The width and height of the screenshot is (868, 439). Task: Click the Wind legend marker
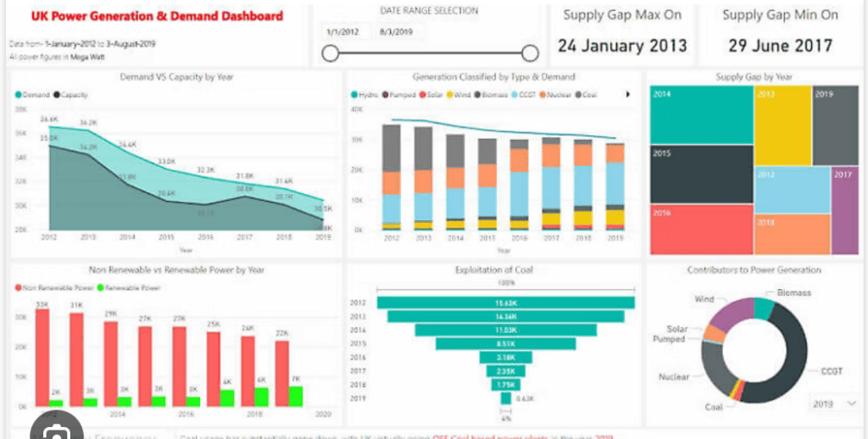tap(450, 95)
